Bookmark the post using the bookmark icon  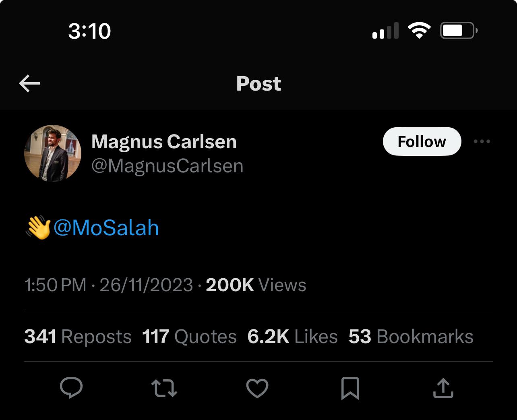coord(350,388)
